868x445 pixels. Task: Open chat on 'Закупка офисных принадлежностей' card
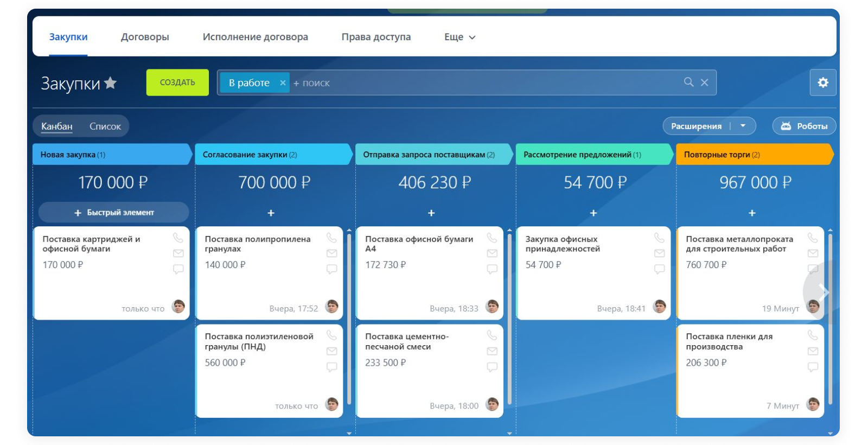659,269
